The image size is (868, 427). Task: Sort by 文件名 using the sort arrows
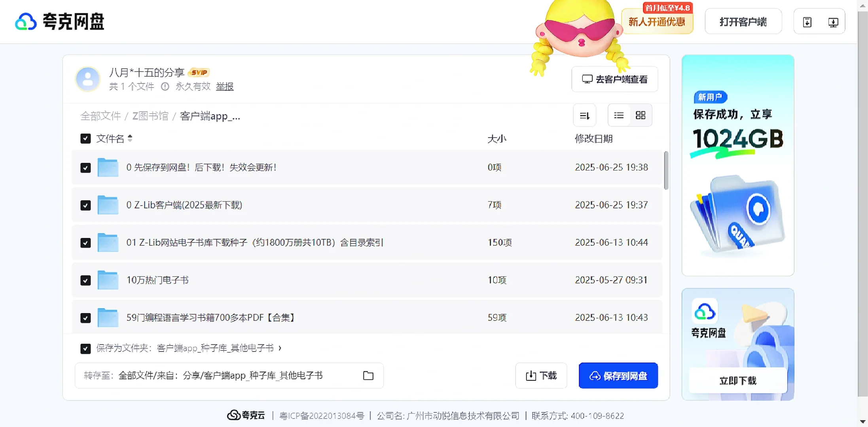click(130, 138)
